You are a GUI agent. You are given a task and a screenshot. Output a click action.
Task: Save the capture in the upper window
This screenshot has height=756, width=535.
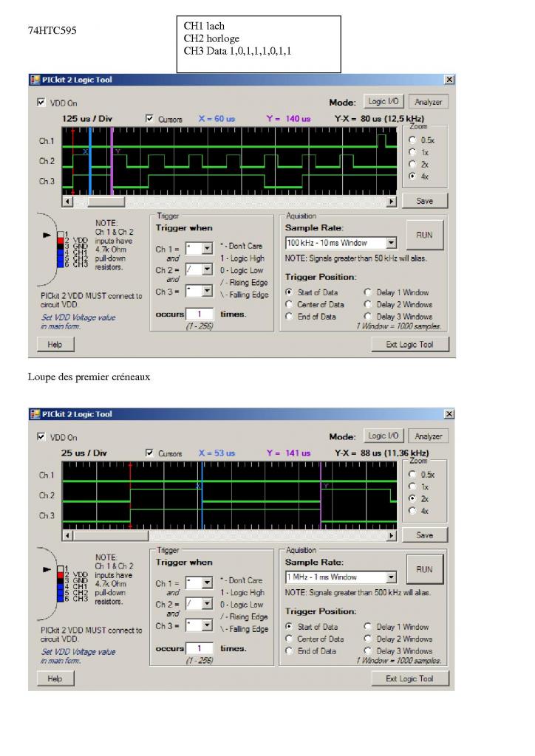point(424,201)
